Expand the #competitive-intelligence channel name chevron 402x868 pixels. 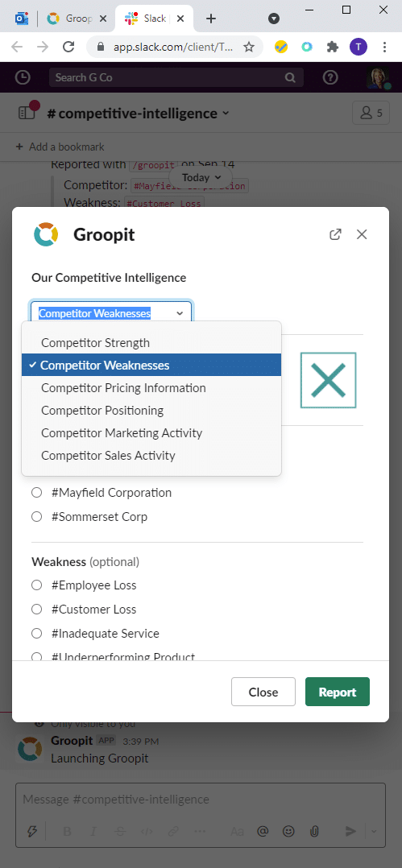pyautogui.click(x=226, y=114)
